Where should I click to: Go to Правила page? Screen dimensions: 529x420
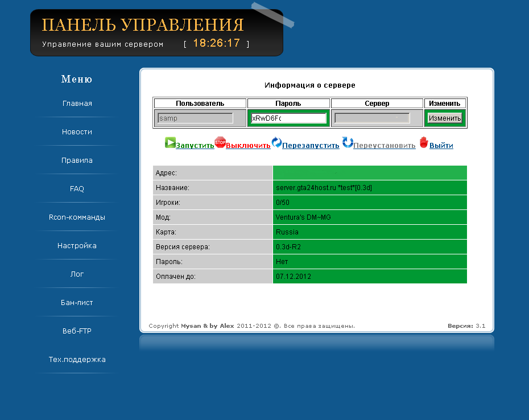click(x=77, y=160)
